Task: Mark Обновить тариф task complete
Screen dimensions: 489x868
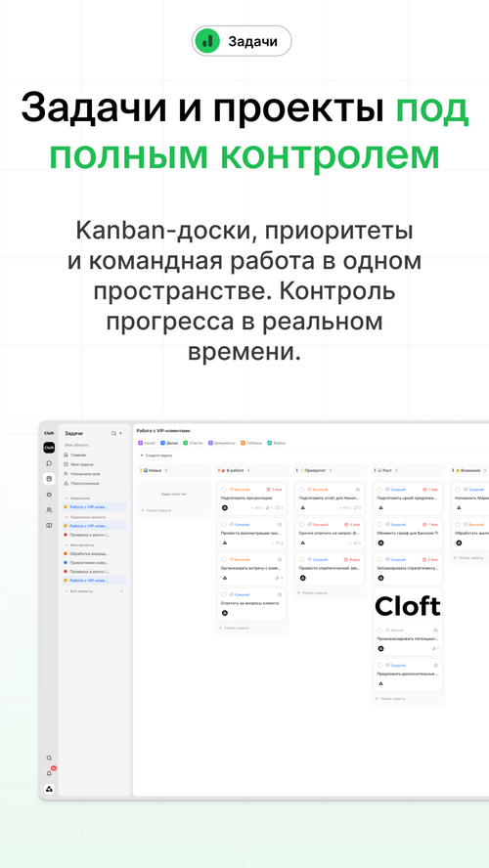Action: coord(379,525)
